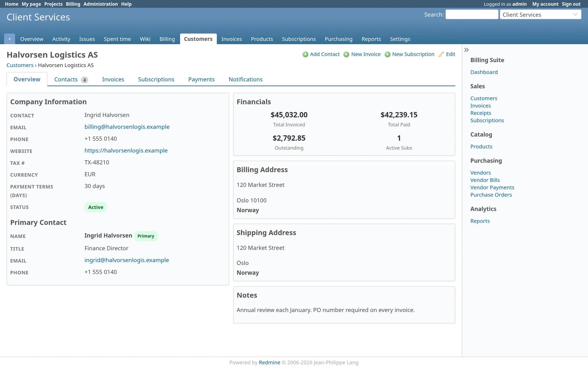Open the Client Services project dropdown
588x368 pixels.
(540, 14)
